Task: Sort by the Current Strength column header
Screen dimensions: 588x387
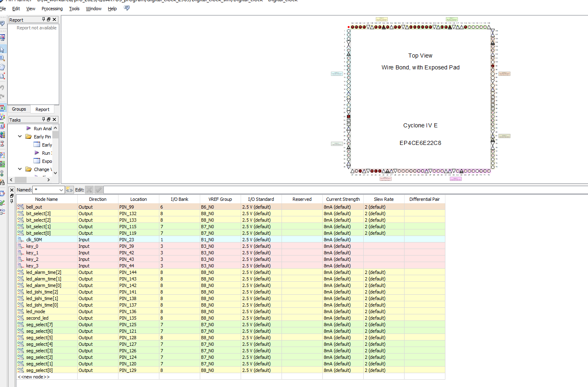Action: [343, 199]
